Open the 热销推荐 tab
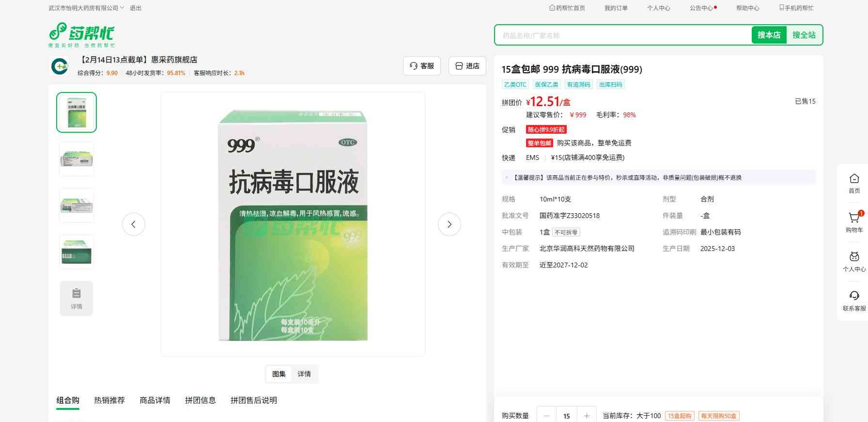Screen dimensions: 868x422 [x=109, y=400]
